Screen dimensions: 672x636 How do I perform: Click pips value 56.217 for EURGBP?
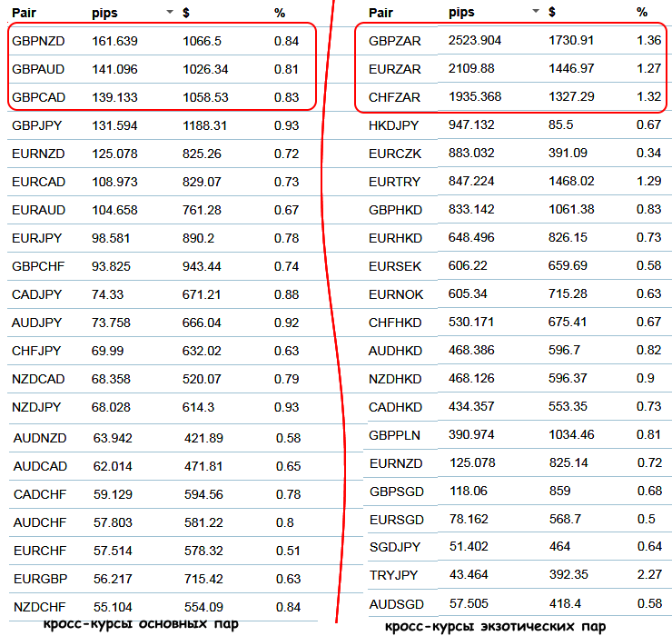(113, 580)
